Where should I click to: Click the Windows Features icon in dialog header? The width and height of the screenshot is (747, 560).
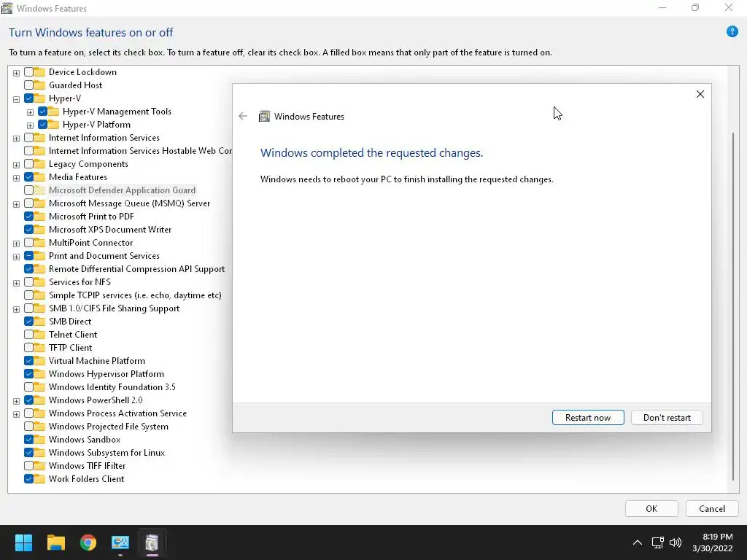264,116
